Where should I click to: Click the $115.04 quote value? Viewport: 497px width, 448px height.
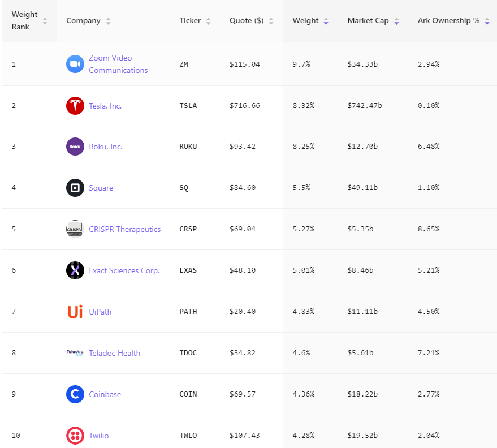click(x=244, y=64)
